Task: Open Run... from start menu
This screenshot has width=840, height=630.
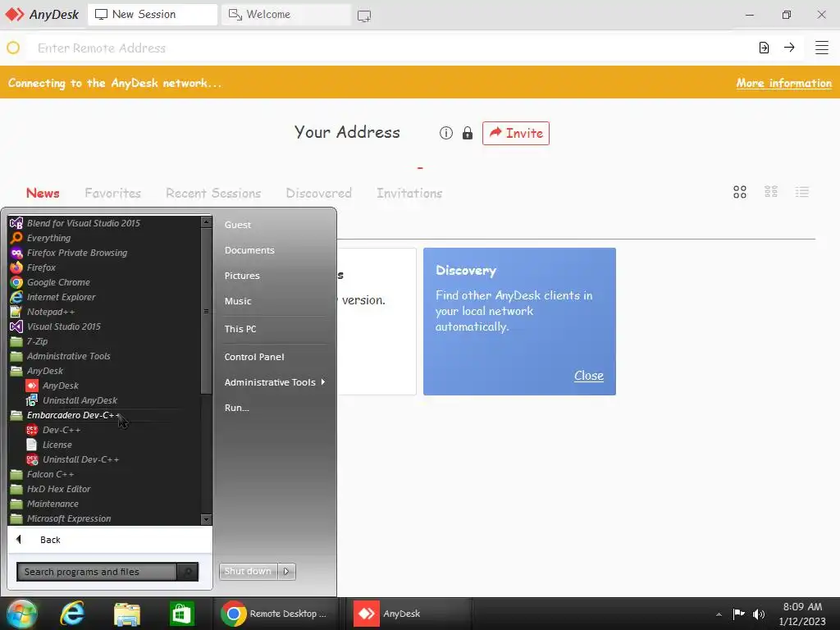Action: pyautogui.click(x=237, y=408)
